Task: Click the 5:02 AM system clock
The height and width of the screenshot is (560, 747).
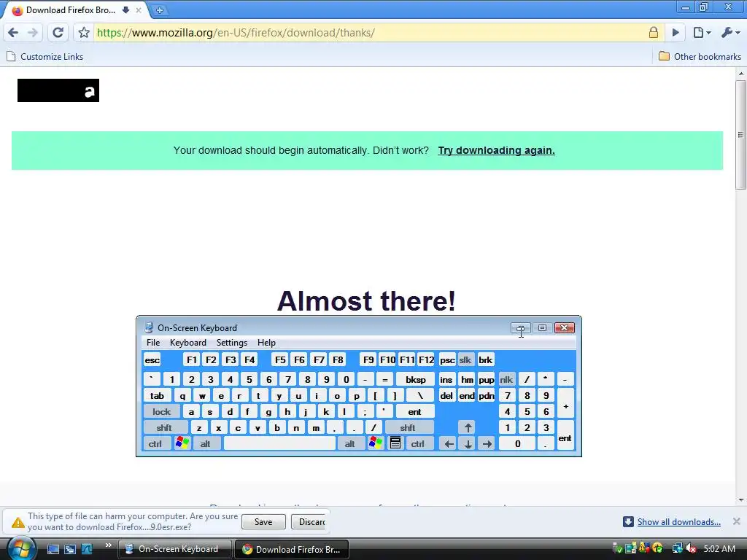Action: 719,549
